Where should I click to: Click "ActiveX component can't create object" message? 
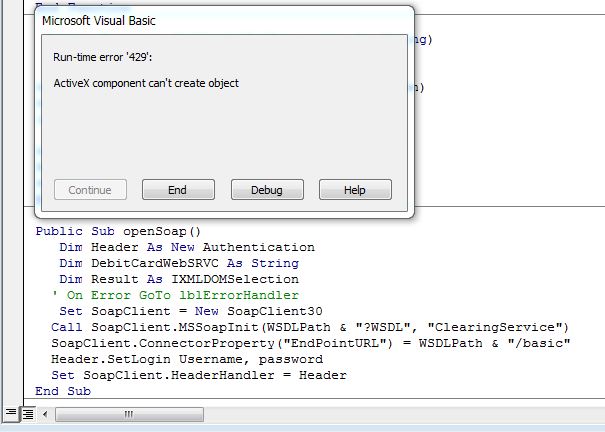[146, 83]
